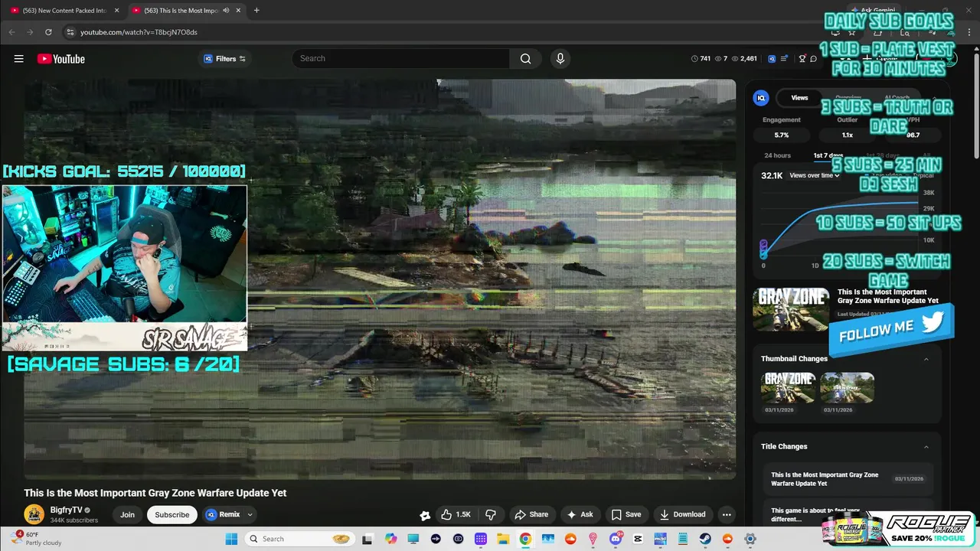Save the video to a playlist
The height and width of the screenshot is (551, 980).
(x=626, y=514)
